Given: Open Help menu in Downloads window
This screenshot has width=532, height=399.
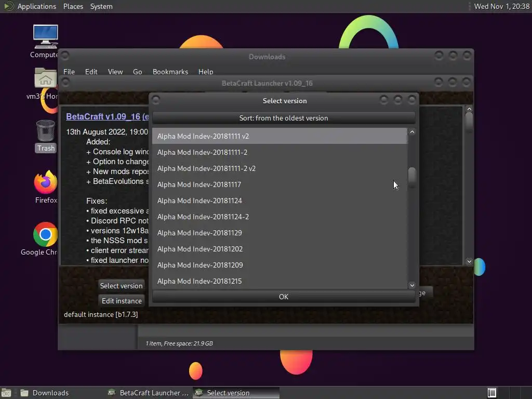Looking at the screenshot, I should (206, 72).
